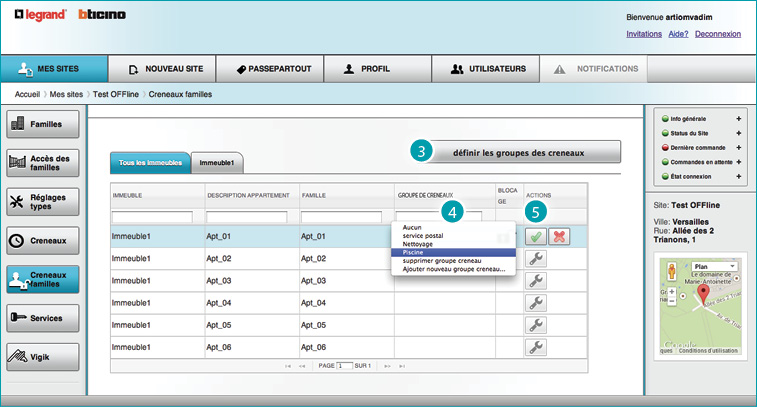Click wrench icon for Apt_06 row
This screenshot has height=407, width=757.
click(536, 347)
